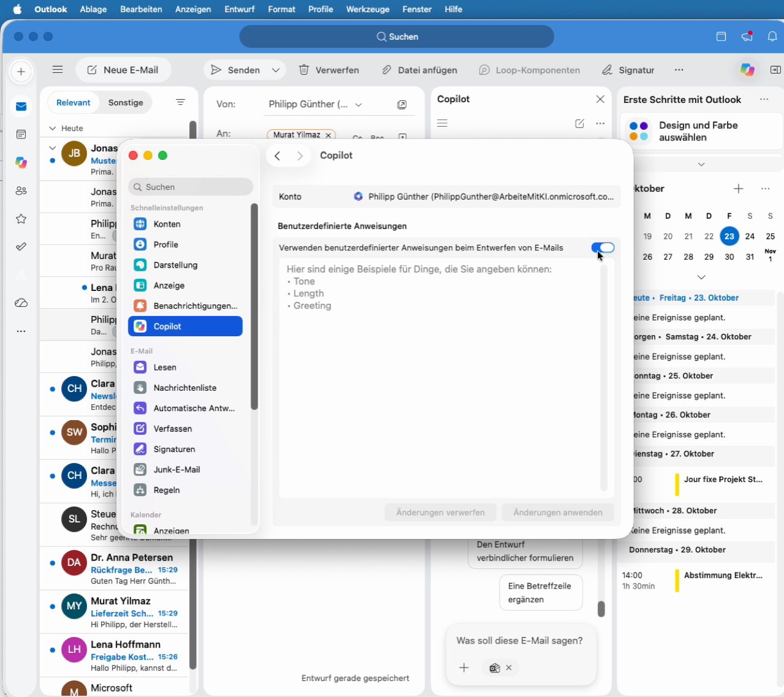Open the Ablage menu

pos(93,9)
